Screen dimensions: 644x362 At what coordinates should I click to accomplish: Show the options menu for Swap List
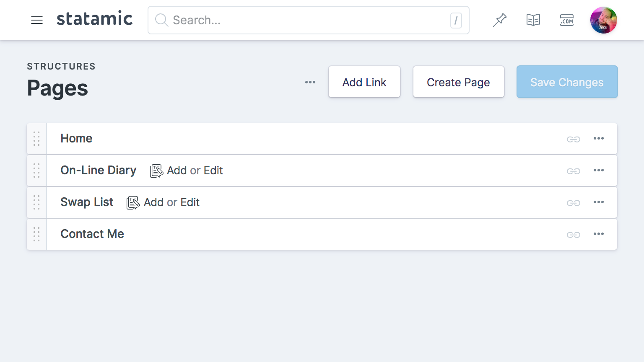pyautogui.click(x=598, y=202)
